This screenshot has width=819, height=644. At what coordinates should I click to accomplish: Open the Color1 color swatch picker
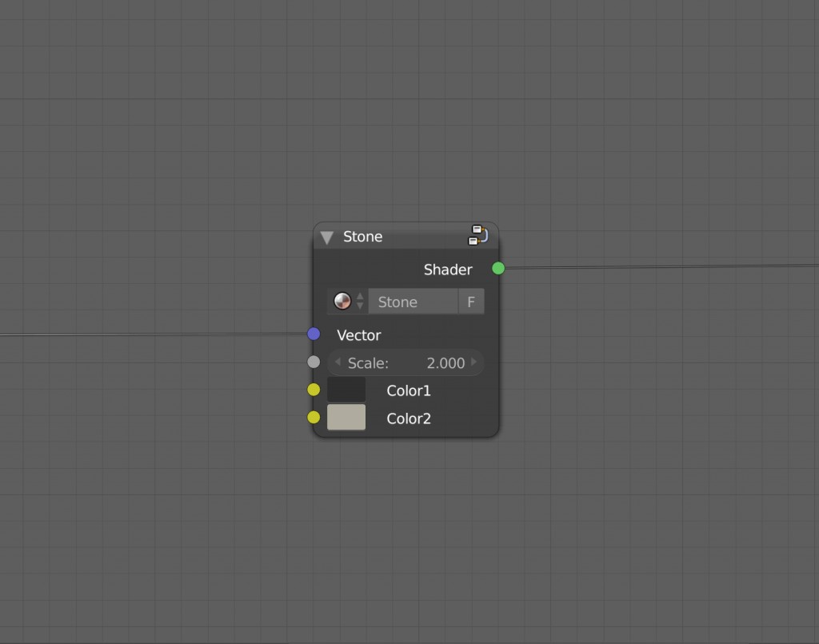coord(346,390)
